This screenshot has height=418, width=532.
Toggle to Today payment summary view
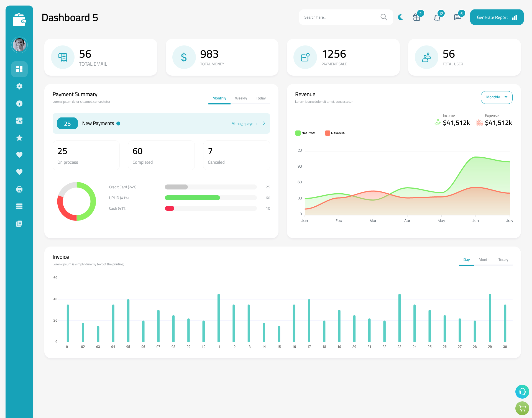pyautogui.click(x=260, y=98)
